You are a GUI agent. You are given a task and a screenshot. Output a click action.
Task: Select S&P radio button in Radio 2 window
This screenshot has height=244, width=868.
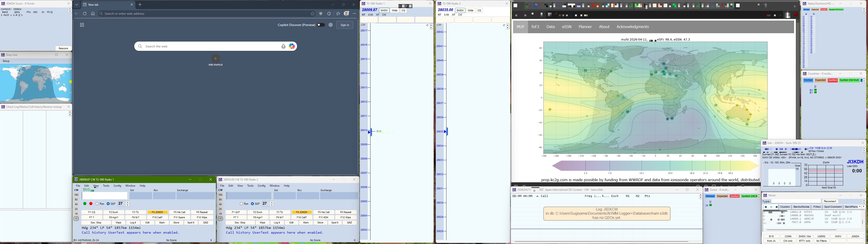pos(252,204)
